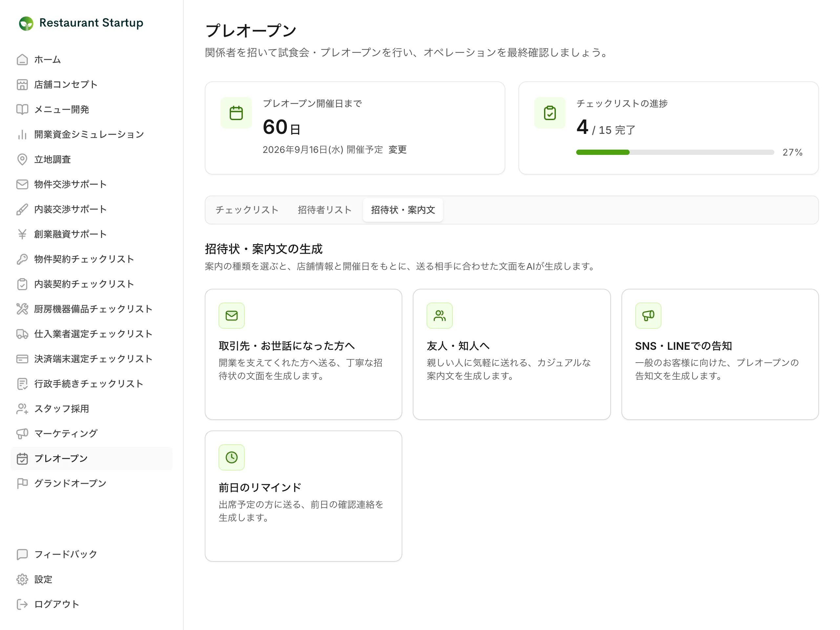840x630 pixels.
Task: Click the logout arrow icon beside ログアウト
Action: coord(22,604)
